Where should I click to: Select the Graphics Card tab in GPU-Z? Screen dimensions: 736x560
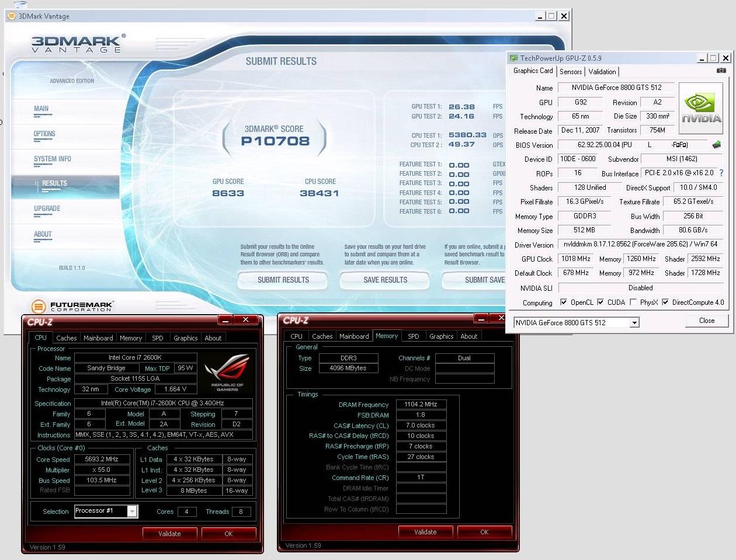click(533, 71)
